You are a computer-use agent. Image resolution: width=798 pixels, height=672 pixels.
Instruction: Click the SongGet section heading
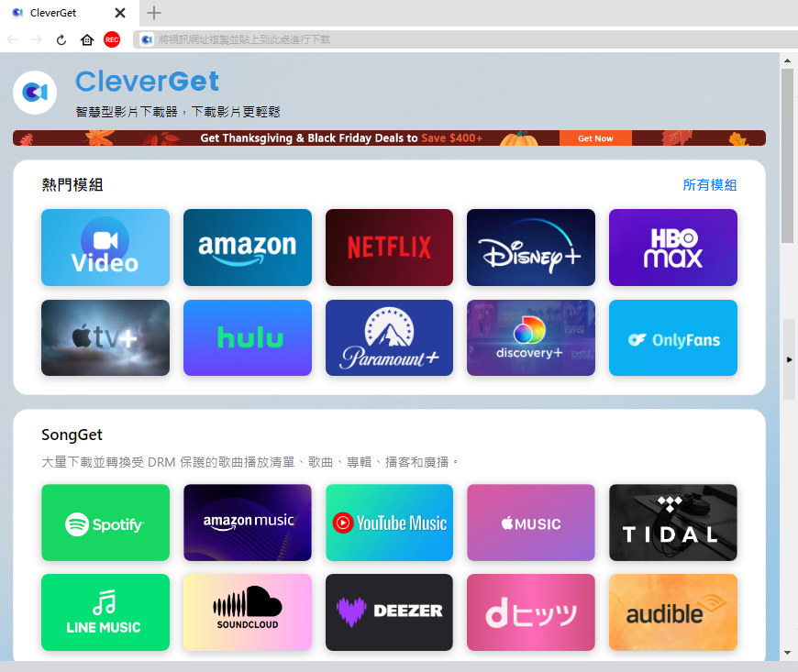click(x=72, y=435)
